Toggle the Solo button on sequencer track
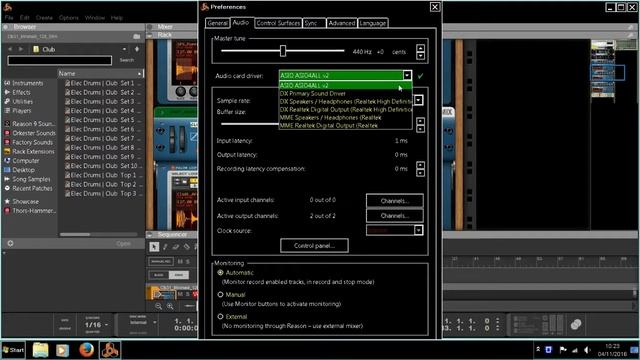This screenshot has width=640, height=360. 188,294
